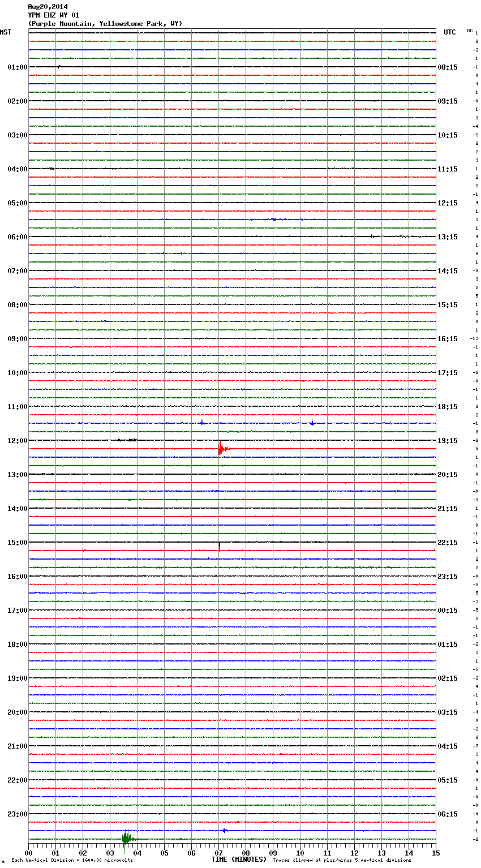481x868 pixels.
Task: Click the blue blip on the second-to-last trace
Action: point(224,830)
